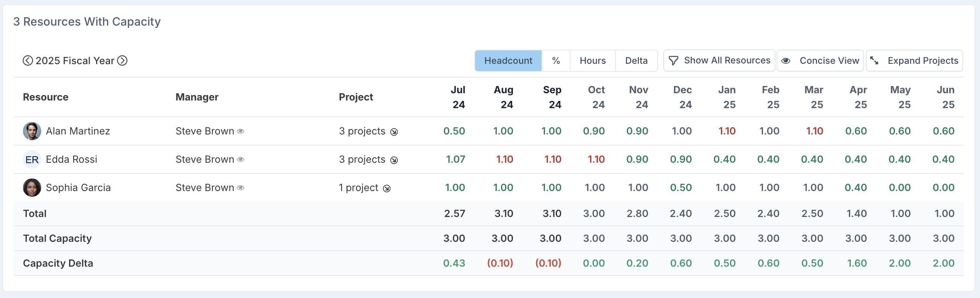Expand Edda Rossi's 3 projects

[394, 160]
